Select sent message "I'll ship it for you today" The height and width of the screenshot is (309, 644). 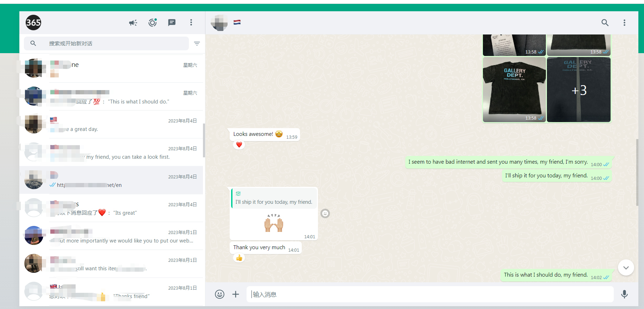557,176
